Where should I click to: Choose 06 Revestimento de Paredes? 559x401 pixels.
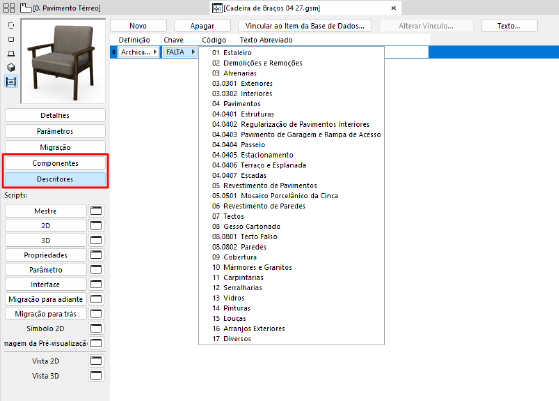(291, 206)
